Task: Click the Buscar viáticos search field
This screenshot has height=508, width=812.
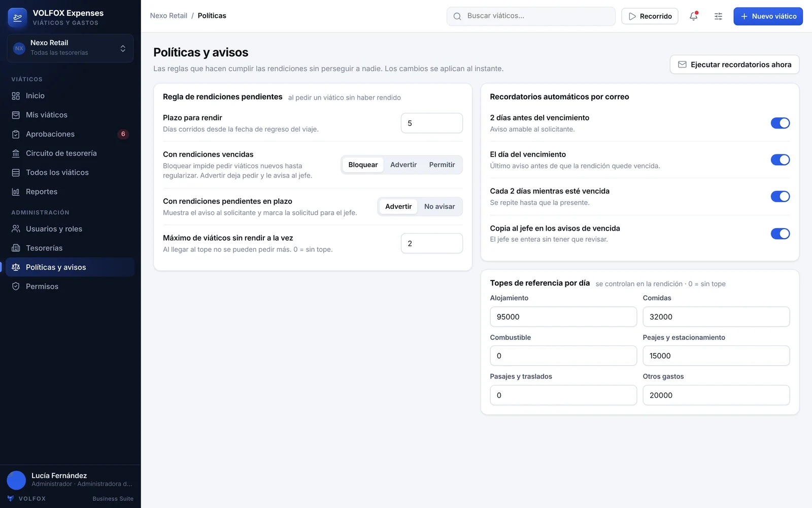Action: 531,16
